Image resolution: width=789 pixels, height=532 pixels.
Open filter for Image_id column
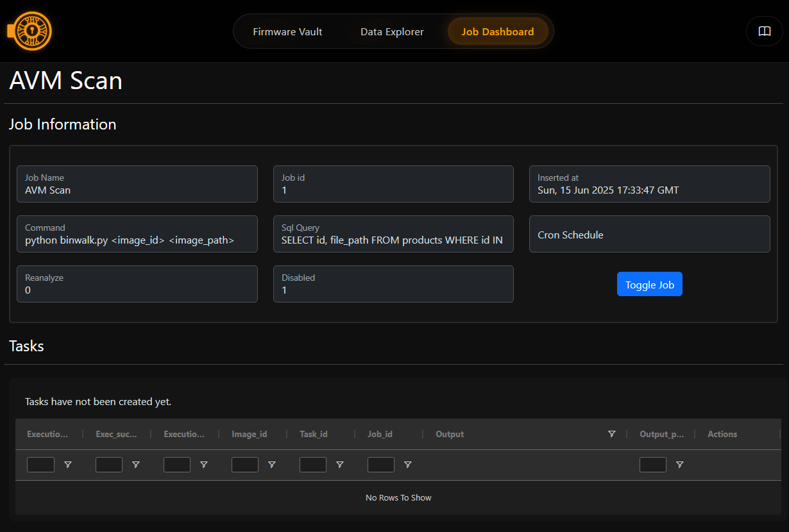point(272,465)
